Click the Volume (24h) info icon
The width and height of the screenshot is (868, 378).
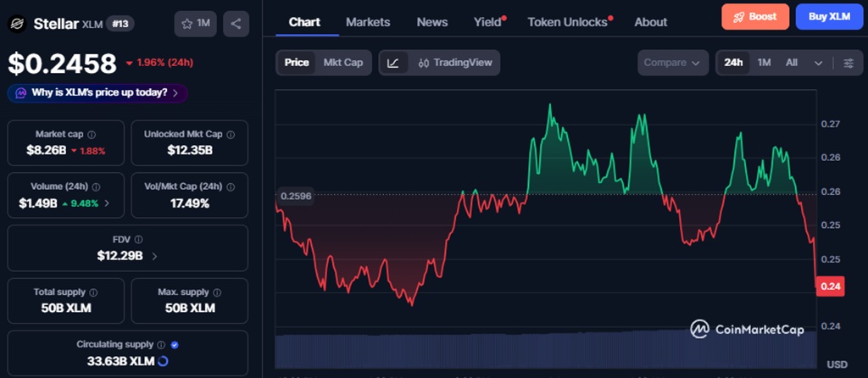click(x=97, y=186)
